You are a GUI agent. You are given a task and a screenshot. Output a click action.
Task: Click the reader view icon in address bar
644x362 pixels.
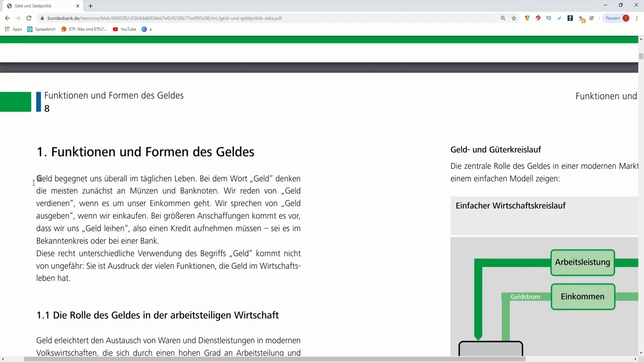tap(503, 18)
